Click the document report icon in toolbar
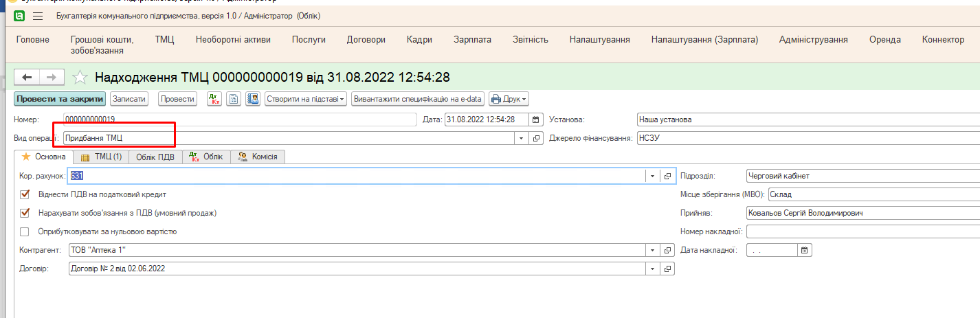The height and width of the screenshot is (318, 980). [234, 99]
